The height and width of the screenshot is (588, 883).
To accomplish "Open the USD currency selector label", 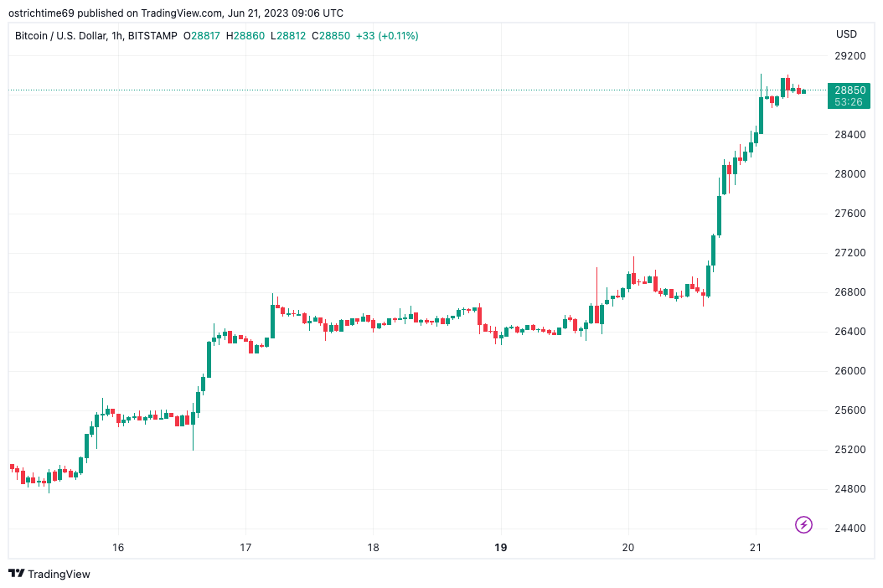I will pyautogui.click(x=846, y=34).
